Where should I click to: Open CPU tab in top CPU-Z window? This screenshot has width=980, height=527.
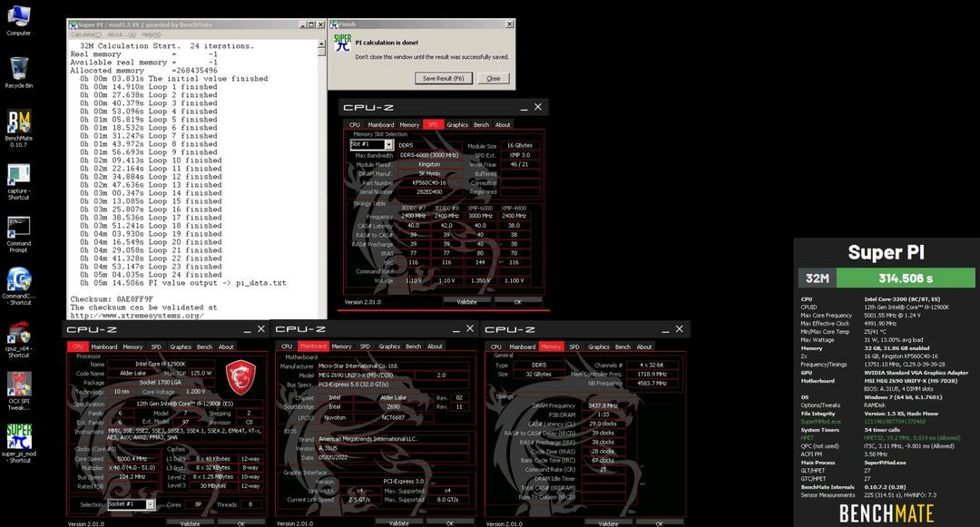click(355, 124)
